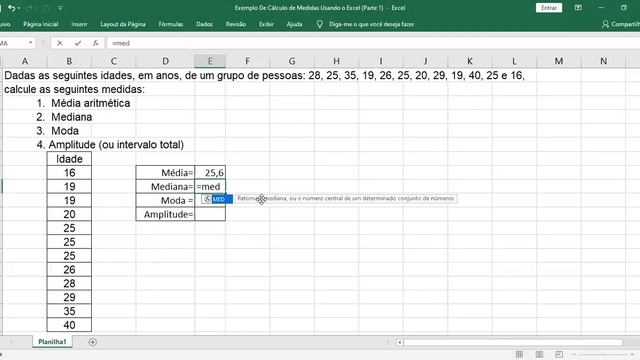Select column H header
This screenshot has height=360, width=640.
(x=336, y=61)
